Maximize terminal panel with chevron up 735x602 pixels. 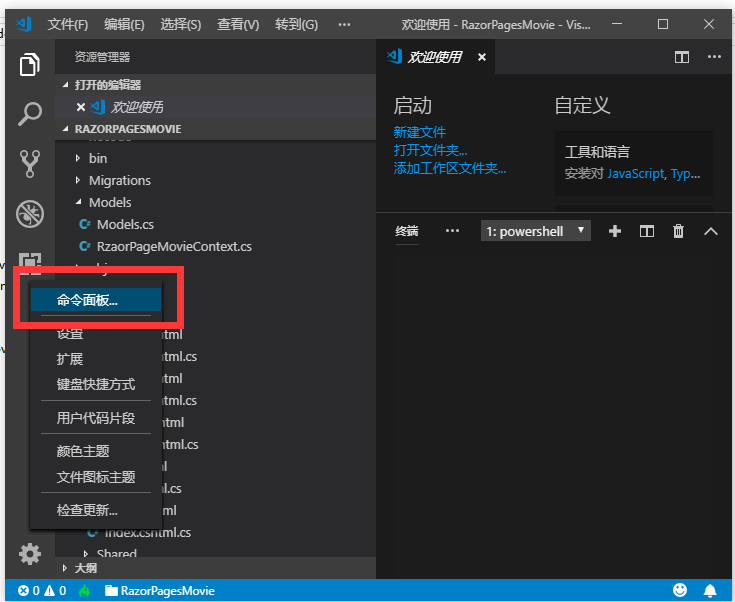coord(711,231)
